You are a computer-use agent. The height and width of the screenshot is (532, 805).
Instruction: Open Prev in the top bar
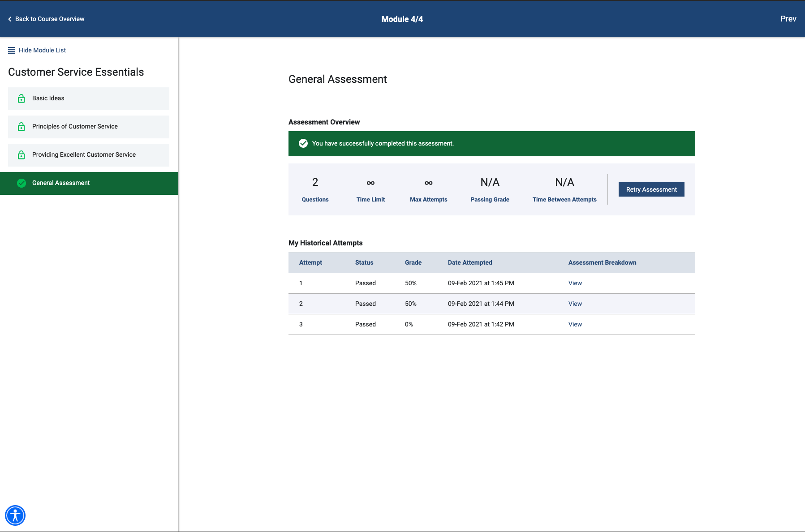click(x=788, y=19)
